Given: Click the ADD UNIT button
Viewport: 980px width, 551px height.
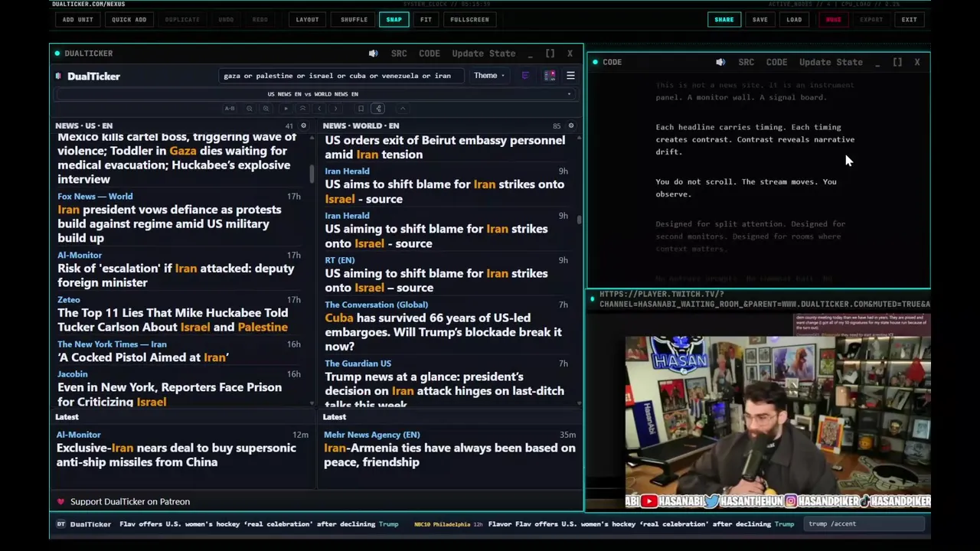Looking at the screenshot, I should pos(78,19).
